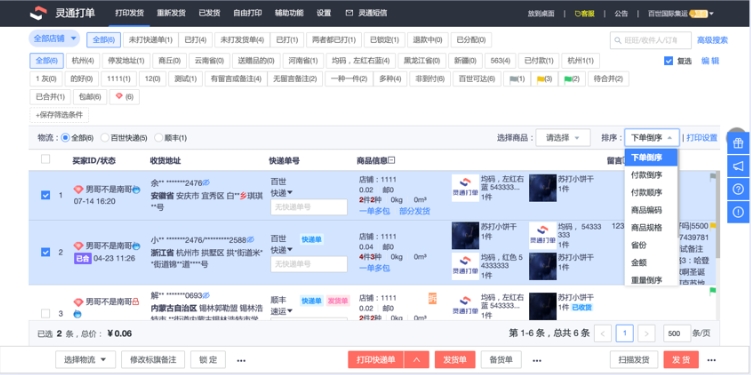751x375 pixels.
Task: Check order 3 checkbox
Action: click(46, 314)
